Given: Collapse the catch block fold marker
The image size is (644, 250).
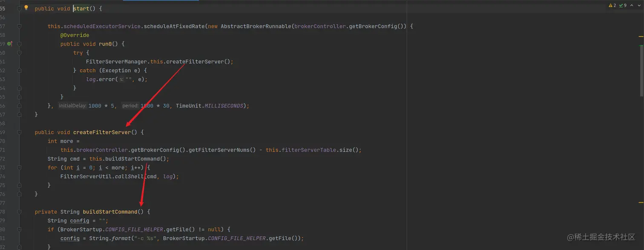Looking at the screenshot, I should coord(19,70).
